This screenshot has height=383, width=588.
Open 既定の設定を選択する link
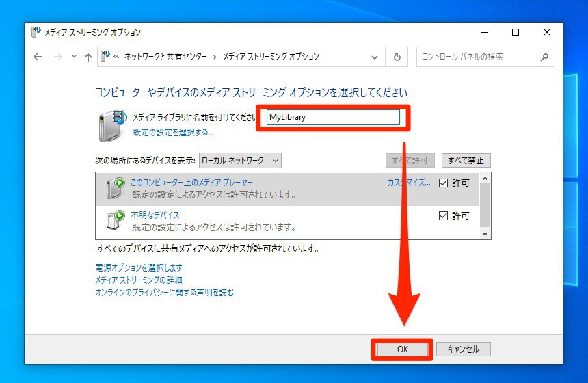click(173, 133)
